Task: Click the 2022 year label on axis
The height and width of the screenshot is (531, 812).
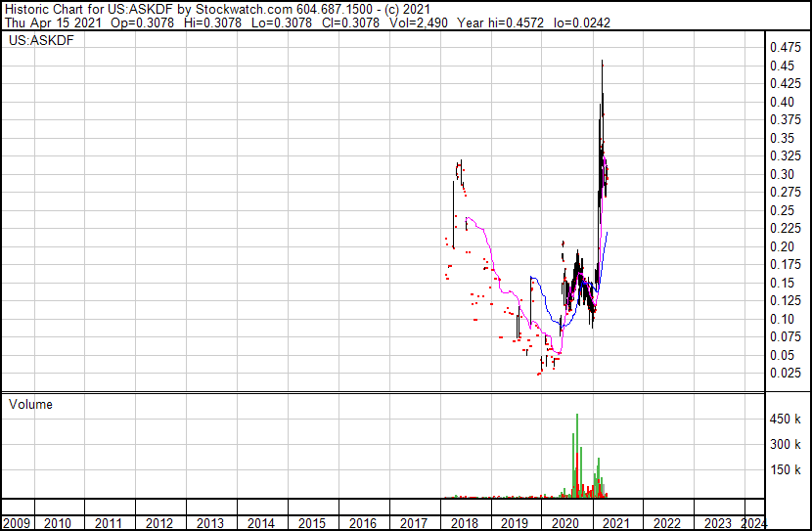Action: coord(667,523)
